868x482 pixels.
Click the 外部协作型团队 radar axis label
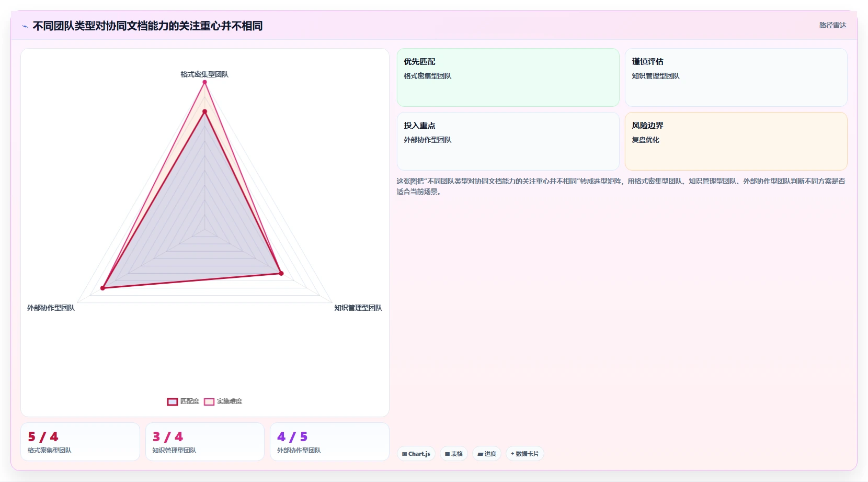pyautogui.click(x=51, y=308)
